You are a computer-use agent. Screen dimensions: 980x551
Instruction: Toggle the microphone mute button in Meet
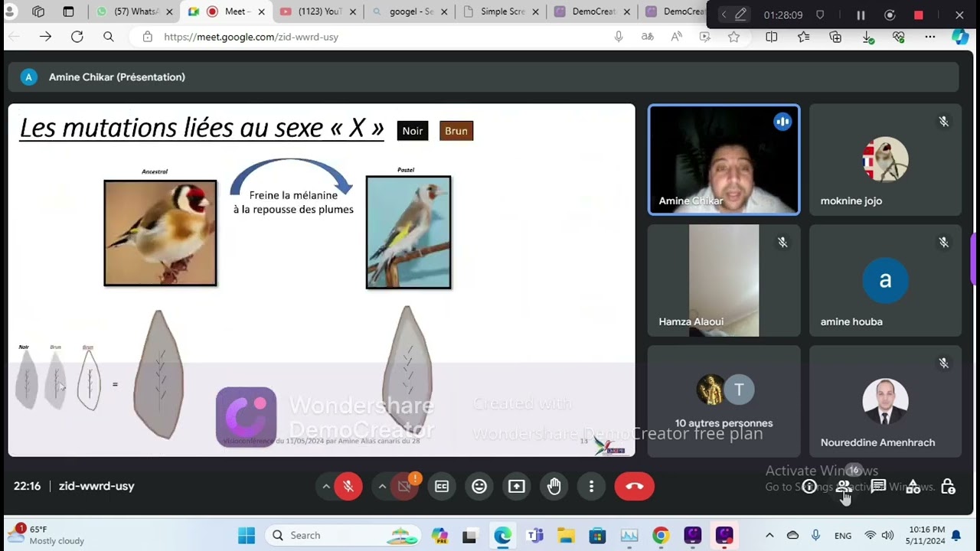[x=348, y=486]
